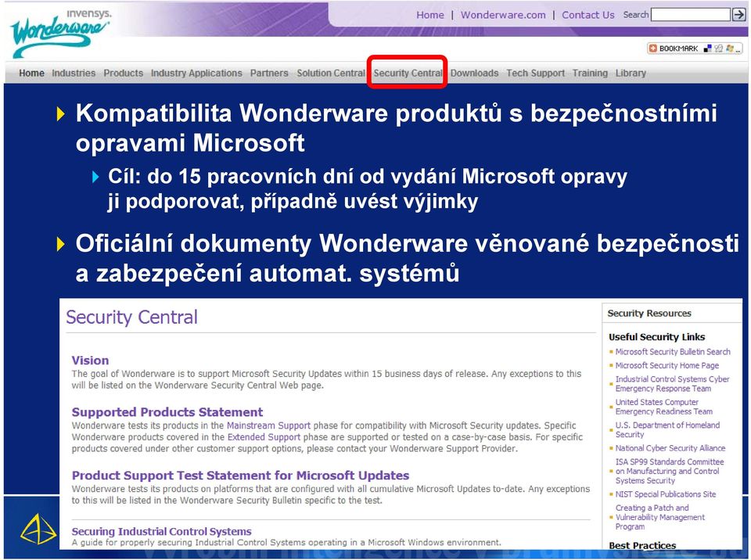Open Product Support Test Statement heading

pos(240,476)
